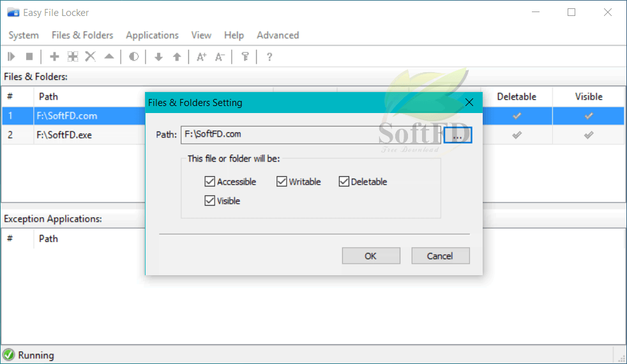This screenshot has width=627, height=364.
Task: Click the password key toolbar icon
Action: [245, 57]
